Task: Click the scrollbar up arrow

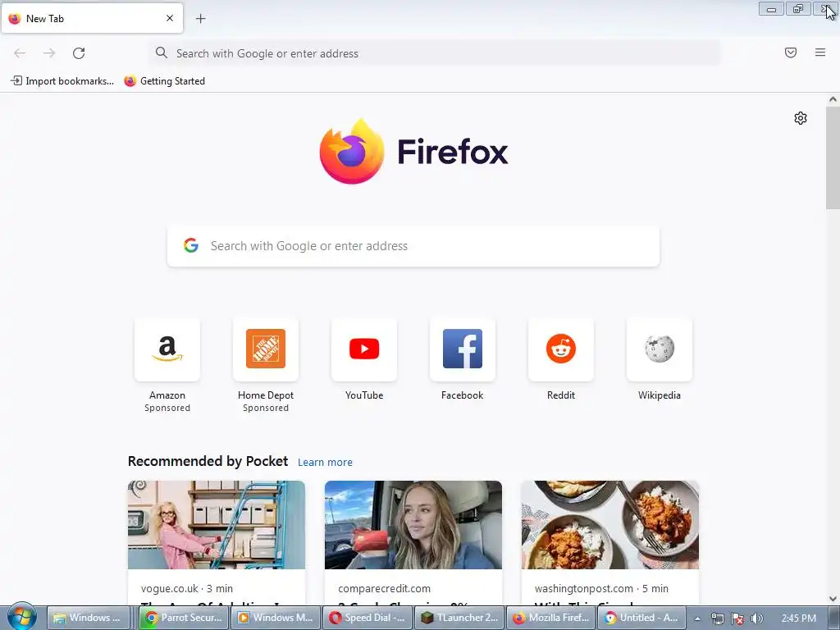Action: 833,99
